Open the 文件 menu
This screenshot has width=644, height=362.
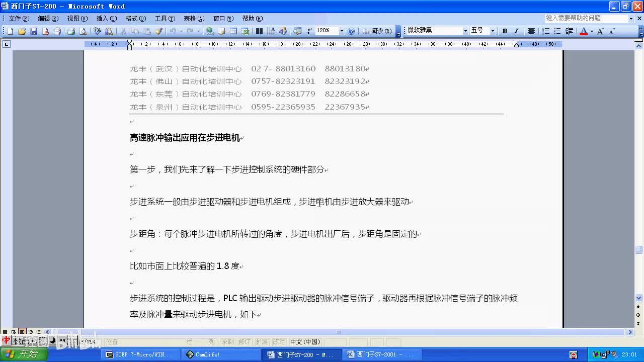coord(19,19)
